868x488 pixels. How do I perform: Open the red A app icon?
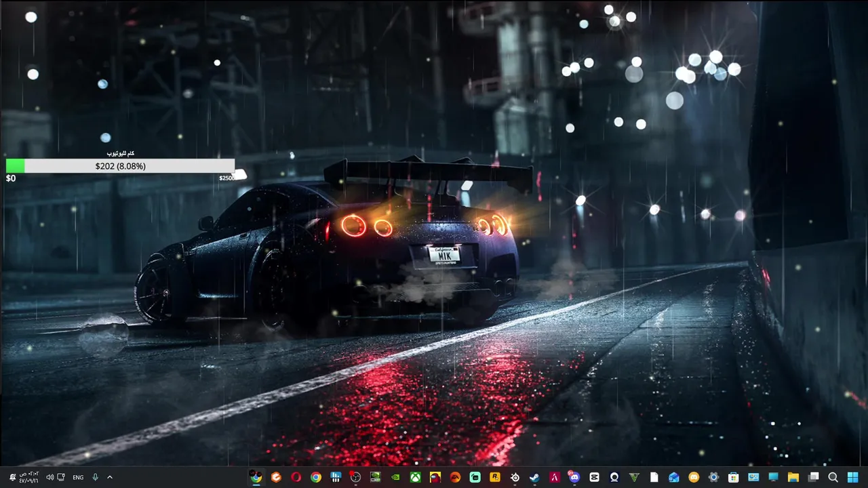[555, 477]
